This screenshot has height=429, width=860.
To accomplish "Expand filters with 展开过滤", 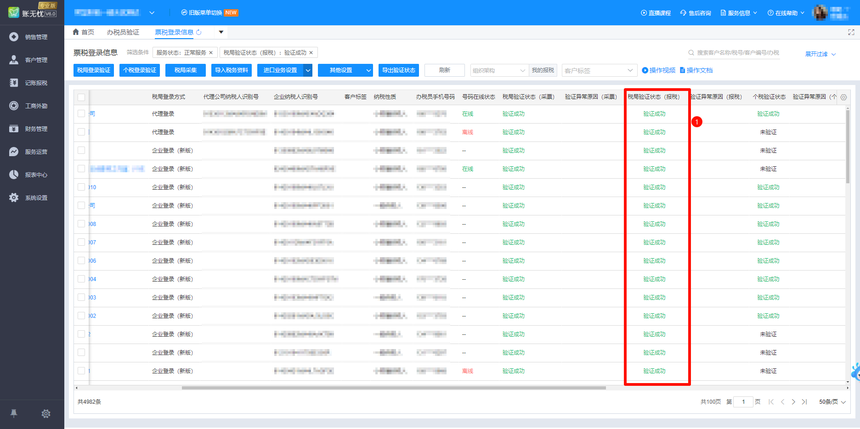I will coord(820,54).
